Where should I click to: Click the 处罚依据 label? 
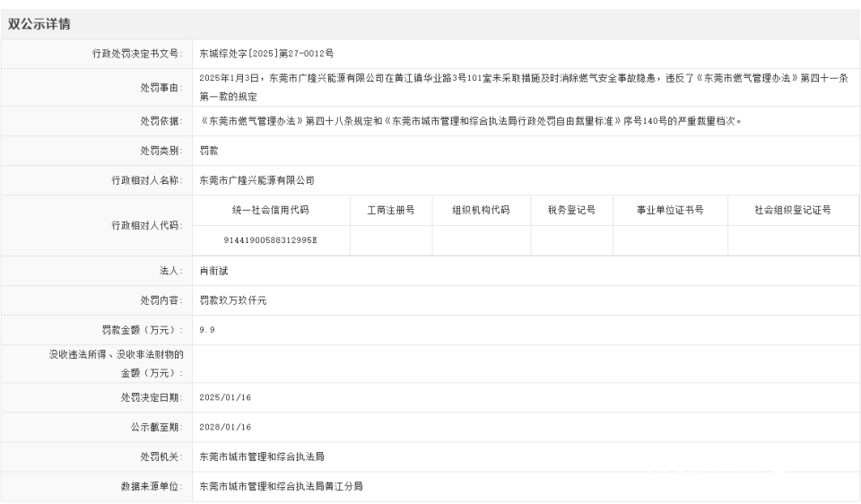tap(161, 121)
